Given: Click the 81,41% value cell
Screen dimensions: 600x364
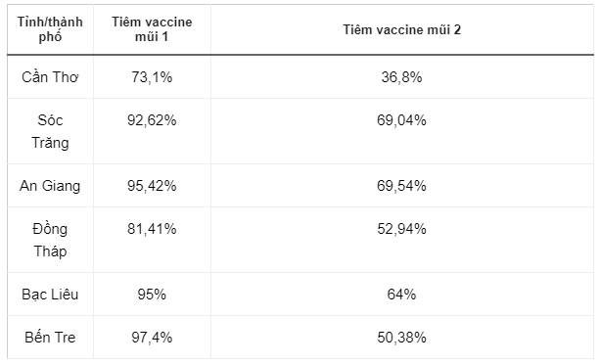Looking at the screenshot, I should [x=152, y=240].
